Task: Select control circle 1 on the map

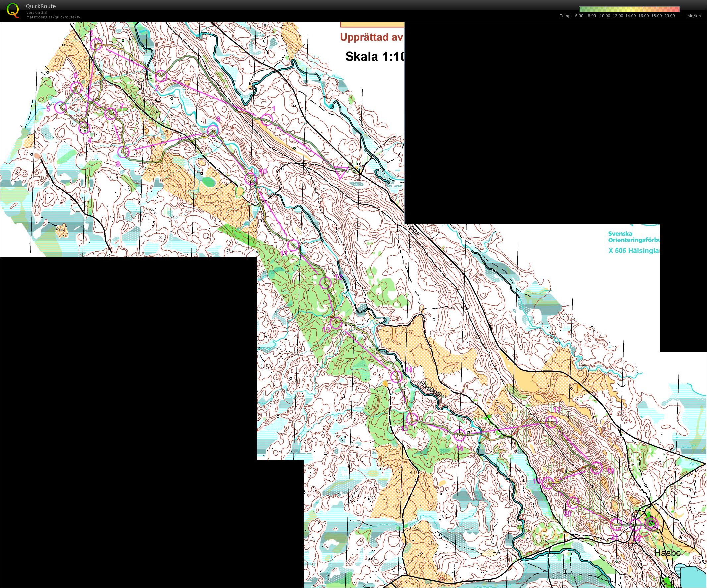Action: point(267,119)
